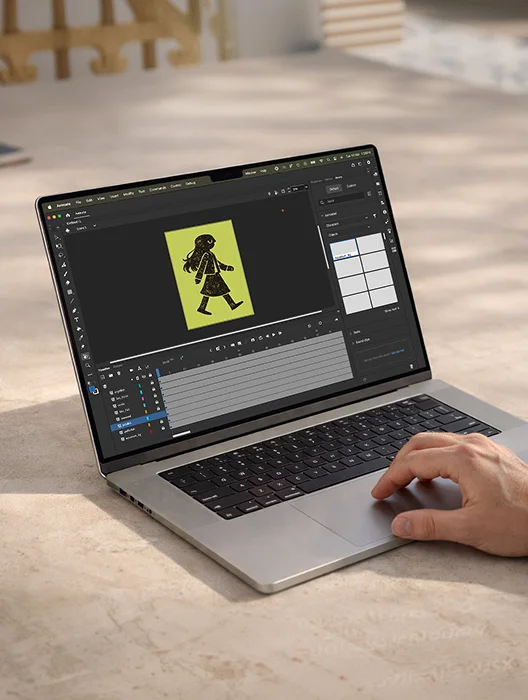Image resolution: width=528 pixels, height=700 pixels.
Task: Select the Free Transform tool
Action: pos(59,246)
